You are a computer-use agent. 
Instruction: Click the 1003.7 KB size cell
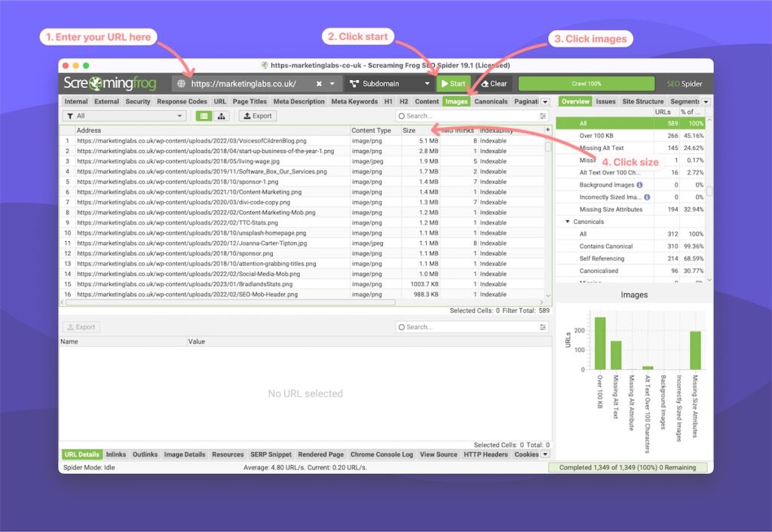click(x=420, y=284)
